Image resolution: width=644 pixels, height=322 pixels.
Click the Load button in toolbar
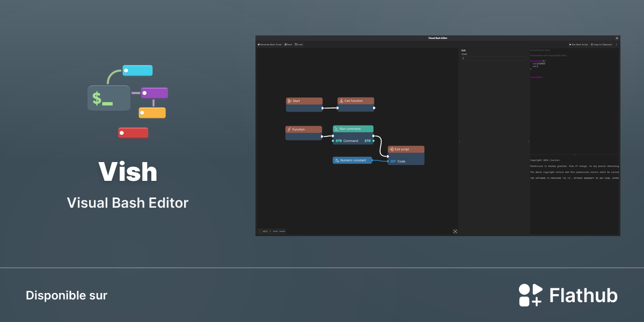click(299, 45)
